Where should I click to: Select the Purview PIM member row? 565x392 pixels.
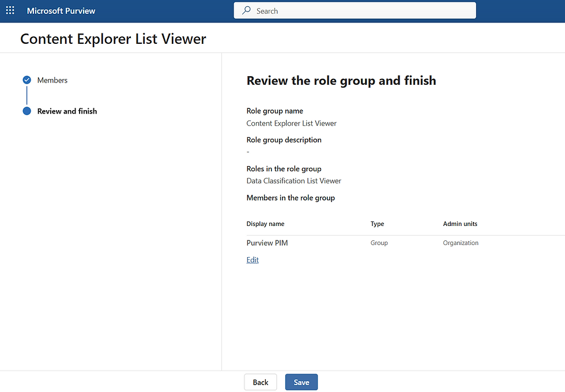267,243
